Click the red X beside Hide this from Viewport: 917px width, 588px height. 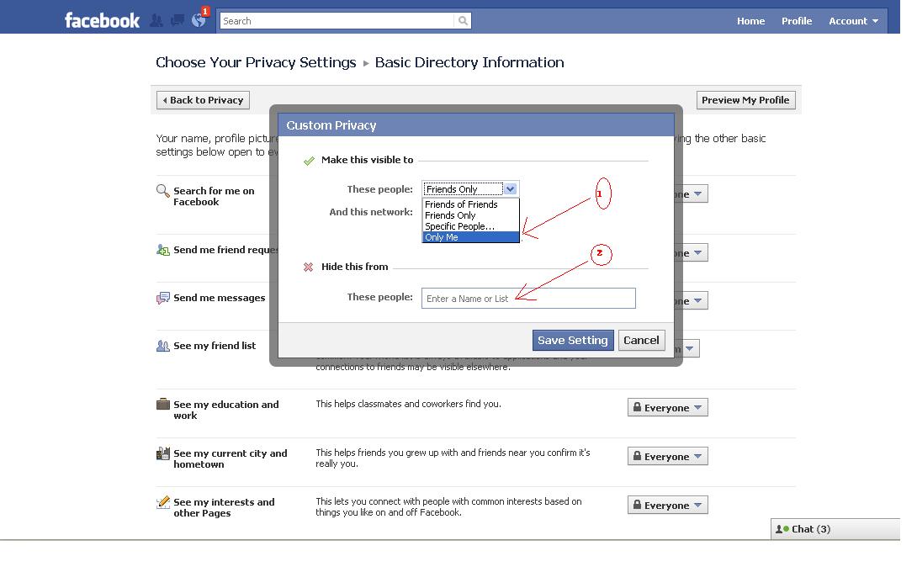308,268
